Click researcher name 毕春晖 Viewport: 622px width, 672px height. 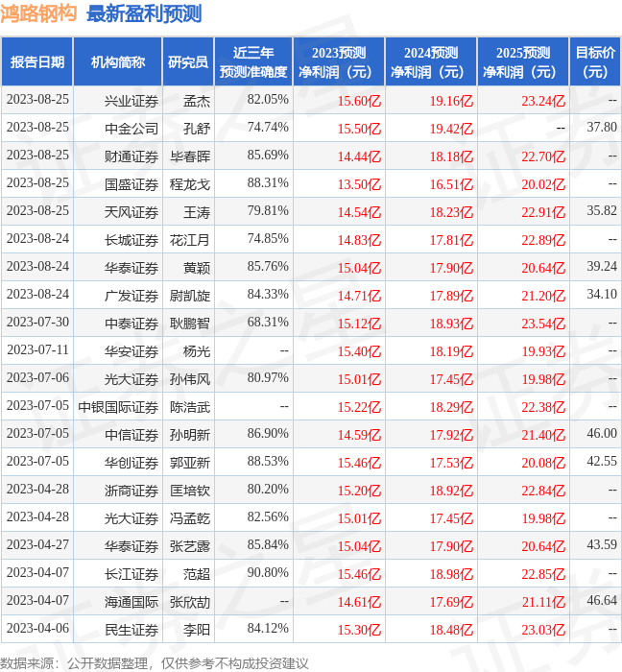[x=190, y=156]
